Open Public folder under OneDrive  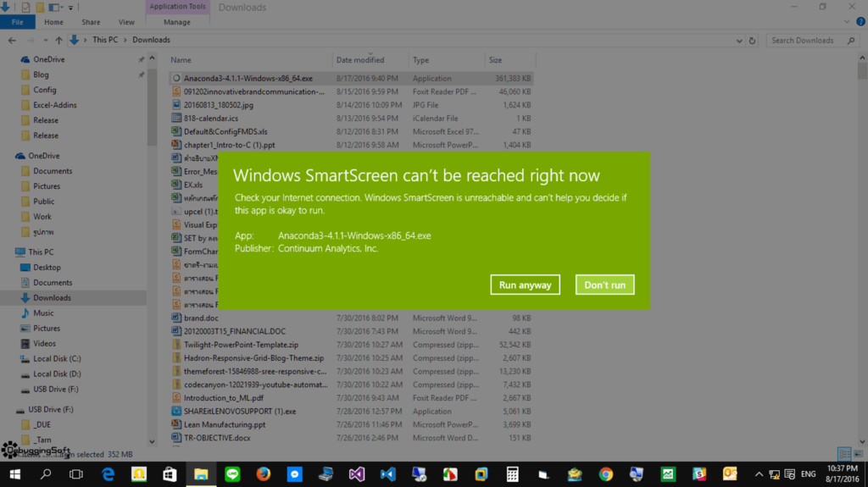[43, 202]
